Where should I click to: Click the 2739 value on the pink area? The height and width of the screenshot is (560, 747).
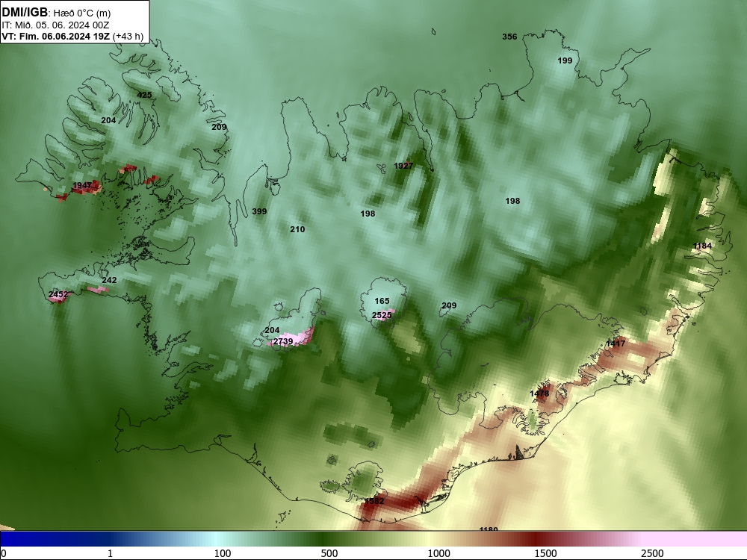tap(283, 341)
